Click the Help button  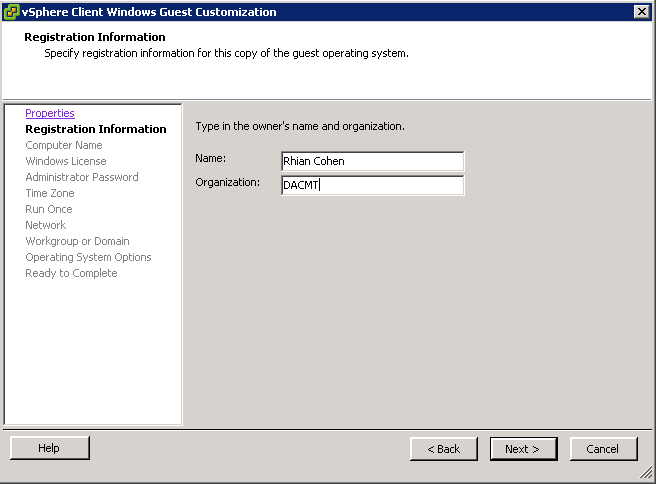point(49,448)
